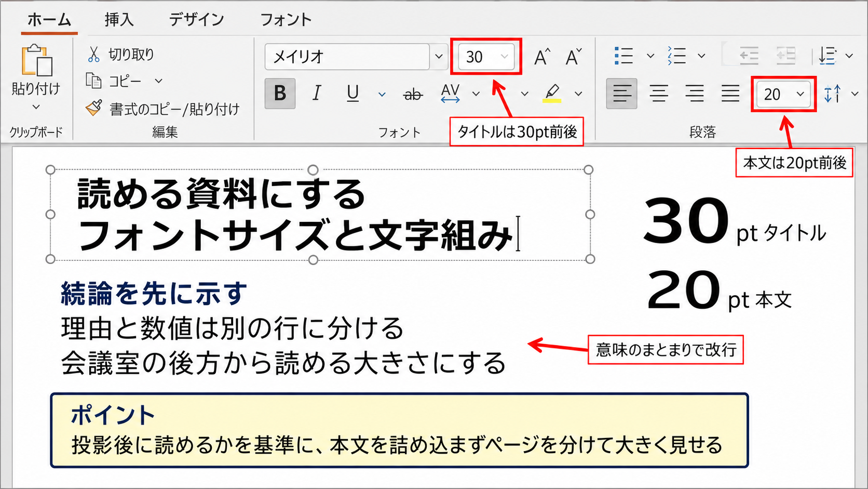Screen dimensions: 868x489
Task: Click the text highlight color pen icon
Action: click(552, 94)
